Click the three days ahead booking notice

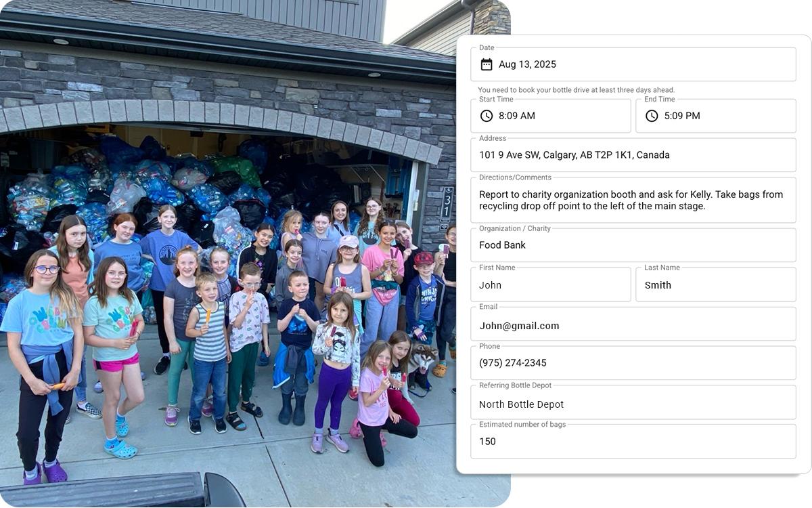pyautogui.click(x=577, y=90)
